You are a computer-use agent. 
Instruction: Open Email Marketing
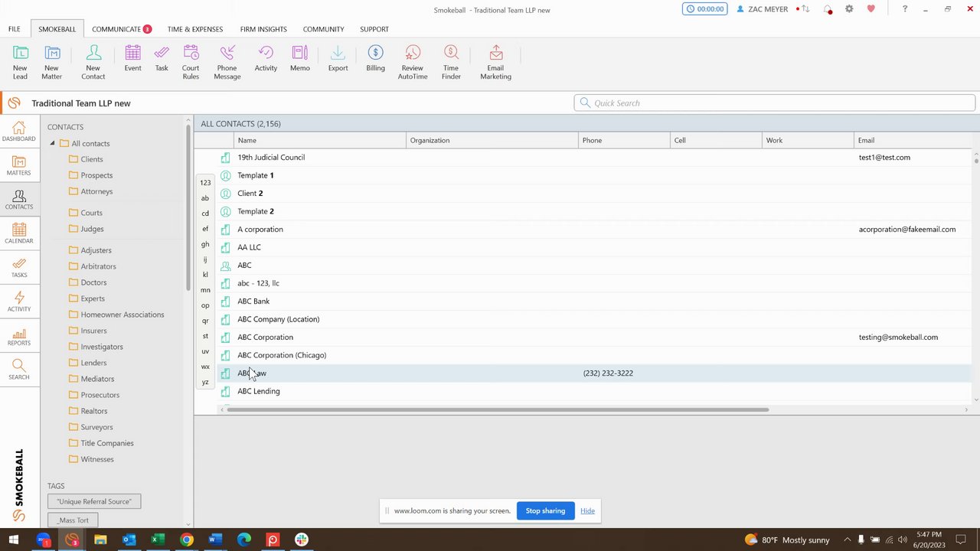(x=496, y=62)
